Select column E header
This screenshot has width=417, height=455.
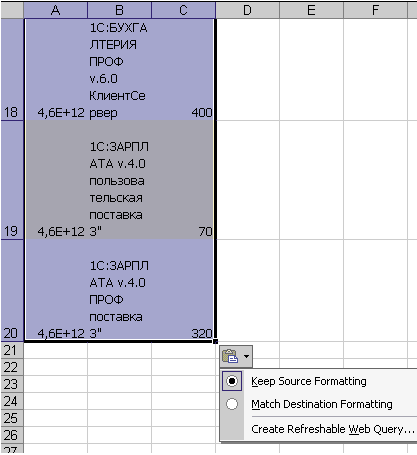coord(311,10)
